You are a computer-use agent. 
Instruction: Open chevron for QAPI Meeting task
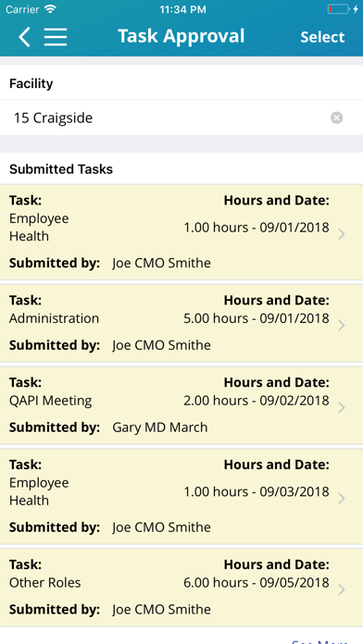(341, 408)
